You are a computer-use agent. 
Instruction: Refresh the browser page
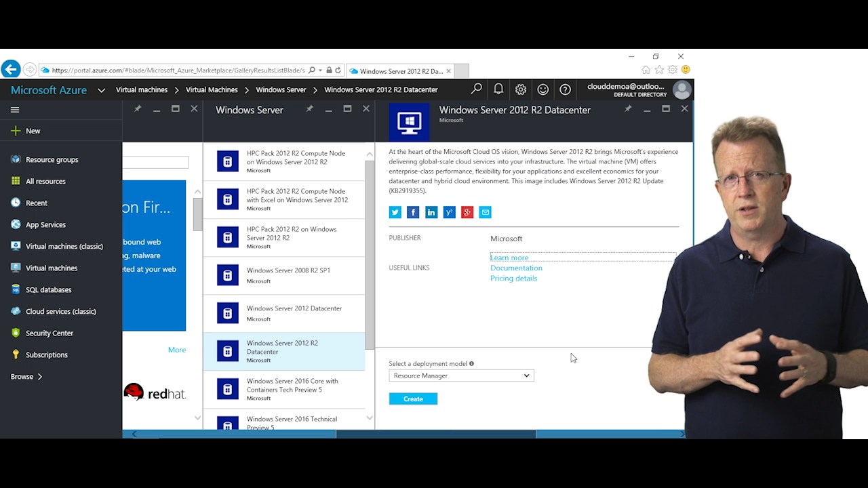tap(338, 70)
